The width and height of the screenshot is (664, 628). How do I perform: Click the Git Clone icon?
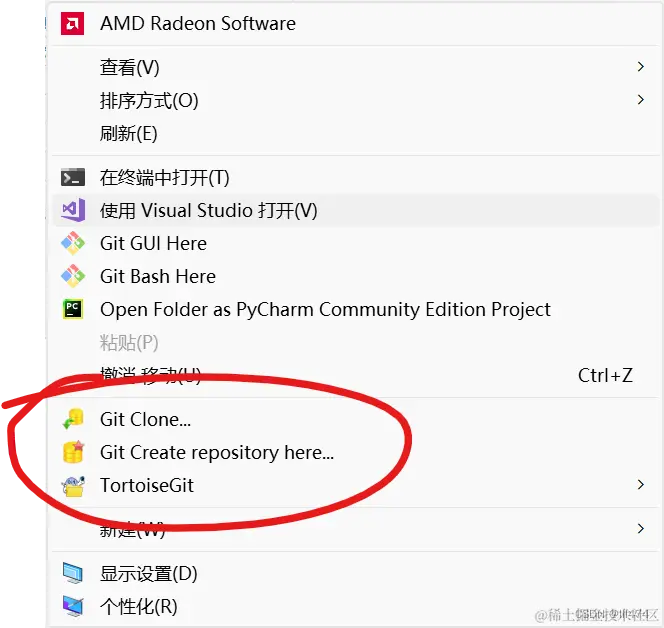(x=73, y=420)
